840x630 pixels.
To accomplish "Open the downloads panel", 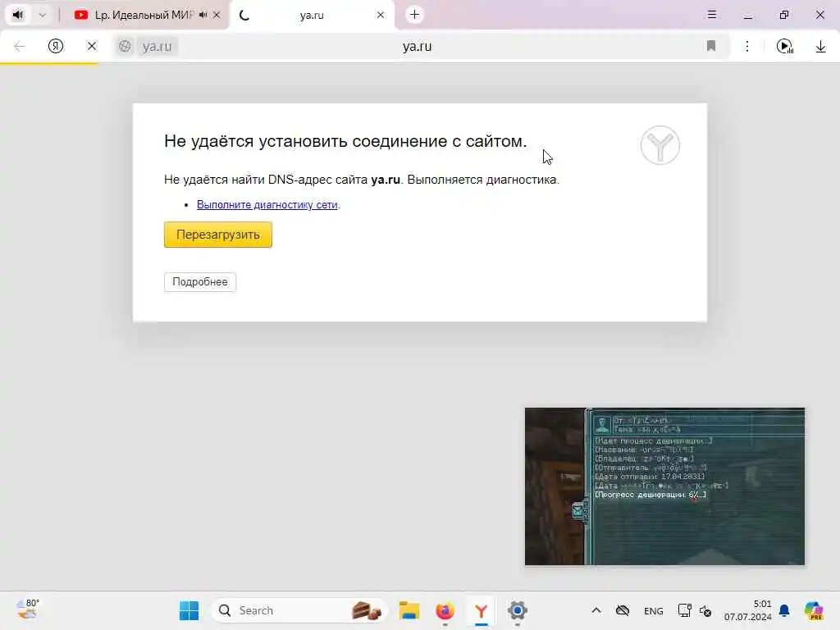I will coord(820,46).
